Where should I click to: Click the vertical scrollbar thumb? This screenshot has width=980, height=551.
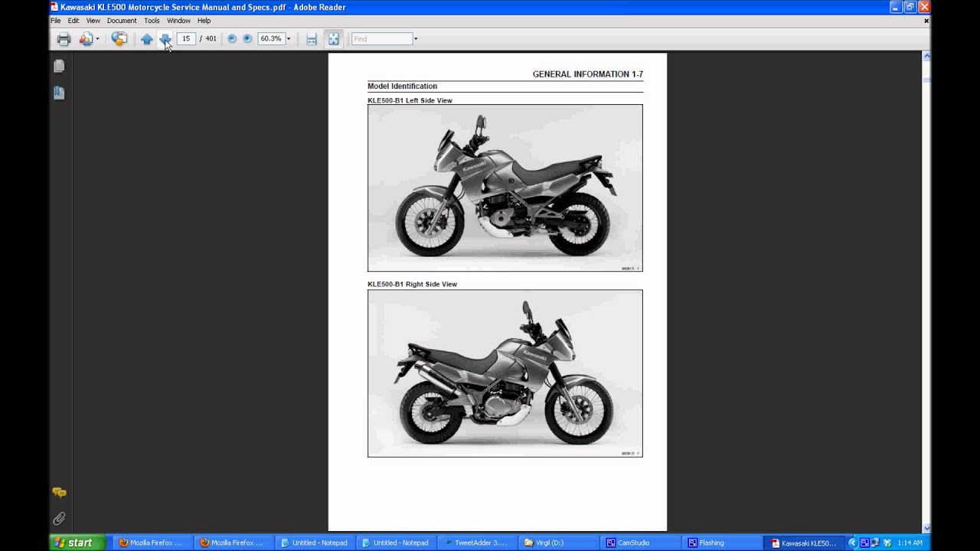[926, 80]
